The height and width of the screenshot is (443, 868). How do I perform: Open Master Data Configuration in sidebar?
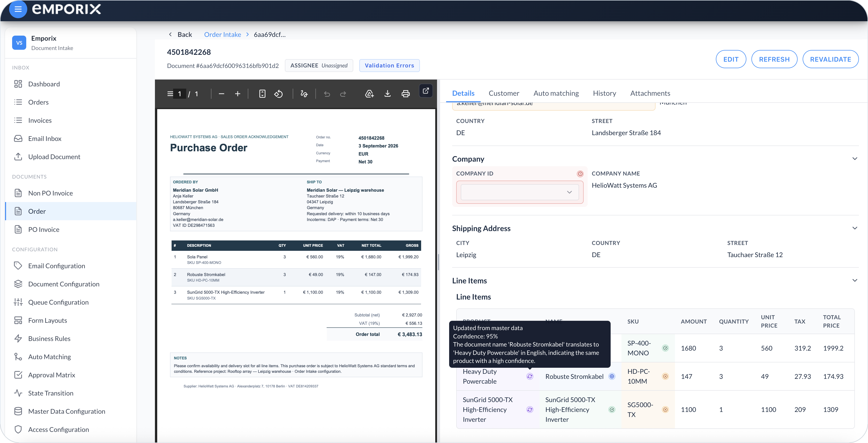(71, 411)
